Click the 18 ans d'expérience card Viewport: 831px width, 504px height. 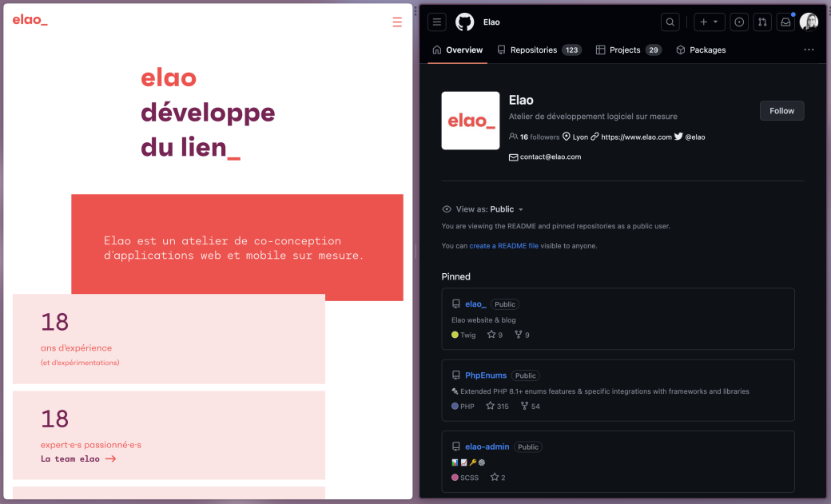(x=169, y=339)
